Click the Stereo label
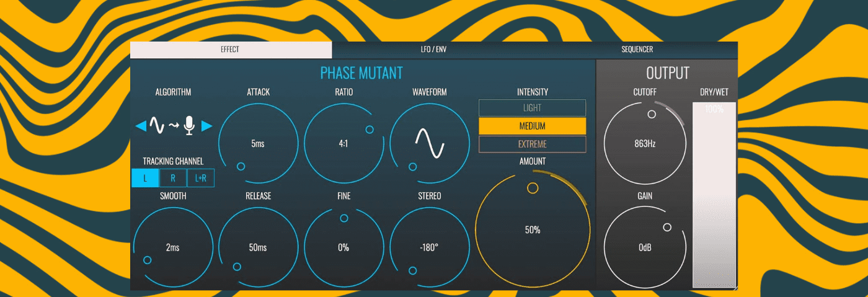Screen dimensions: 868x297 (430, 196)
